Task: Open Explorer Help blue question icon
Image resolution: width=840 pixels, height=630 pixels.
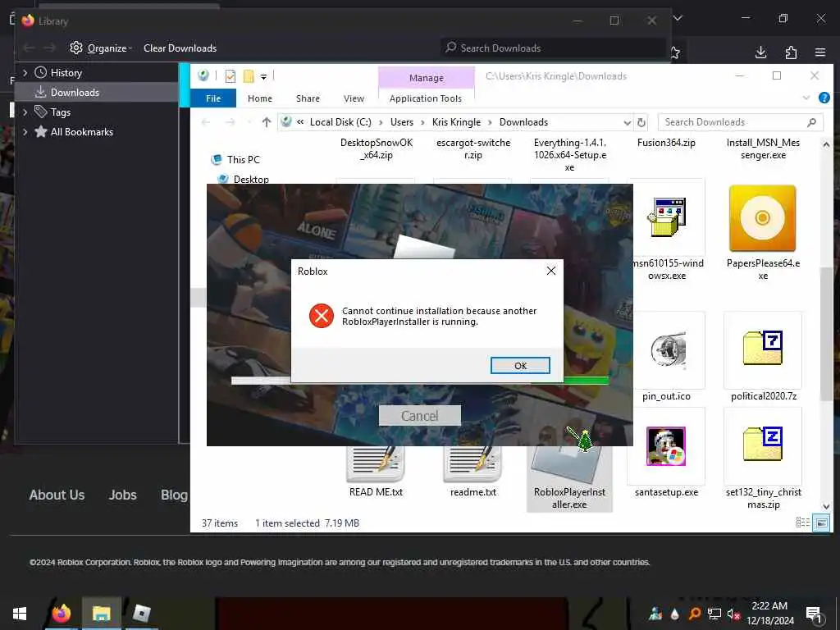Action: coord(824,98)
